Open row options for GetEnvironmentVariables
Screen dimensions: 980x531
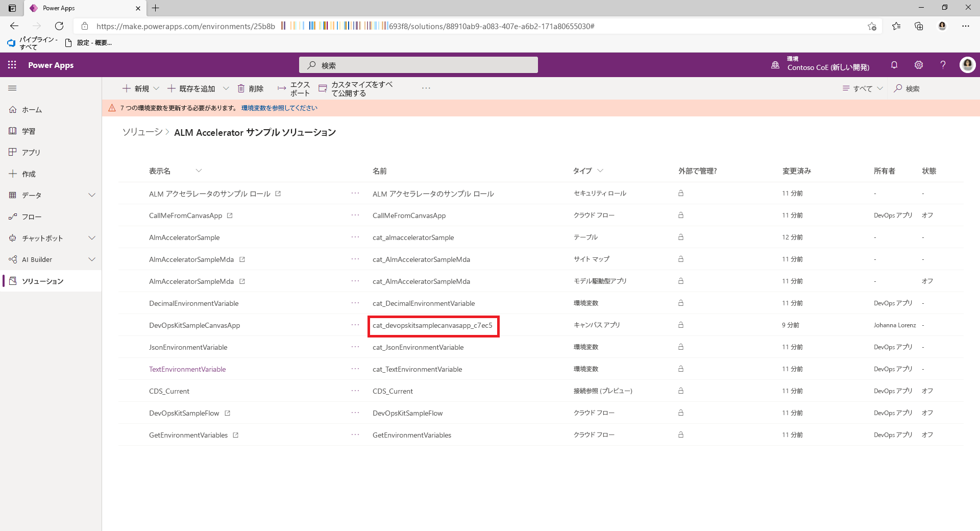[355, 435]
